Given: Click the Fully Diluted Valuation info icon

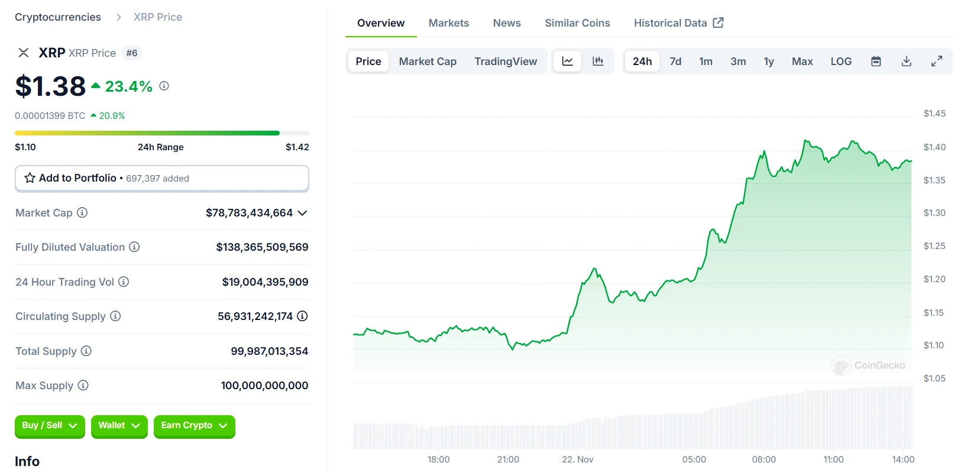Looking at the screenshot, I should [134, 247].
